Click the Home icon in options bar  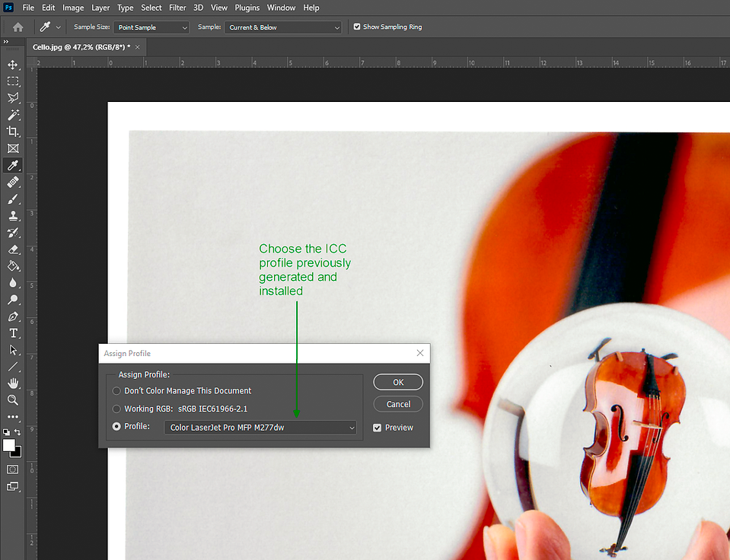18,27
